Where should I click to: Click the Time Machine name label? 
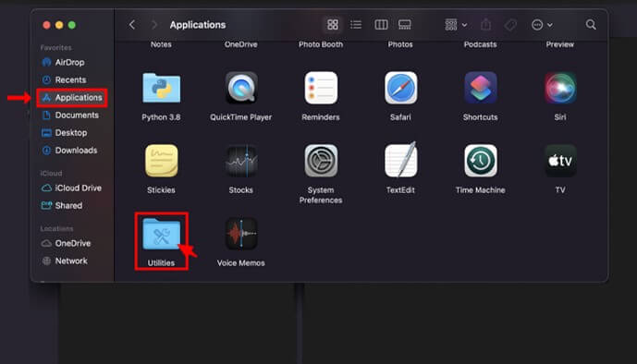pyautogui.click(x=480, y=190)
